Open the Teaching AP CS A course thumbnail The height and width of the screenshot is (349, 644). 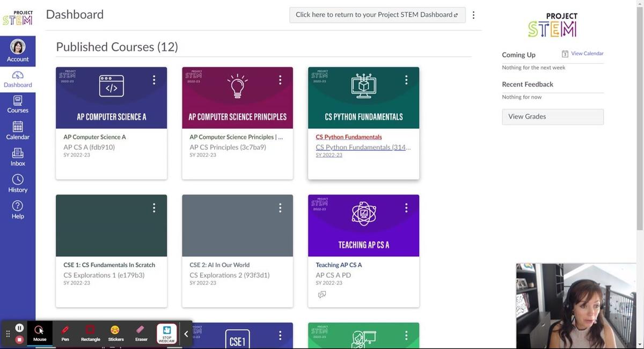363,226
